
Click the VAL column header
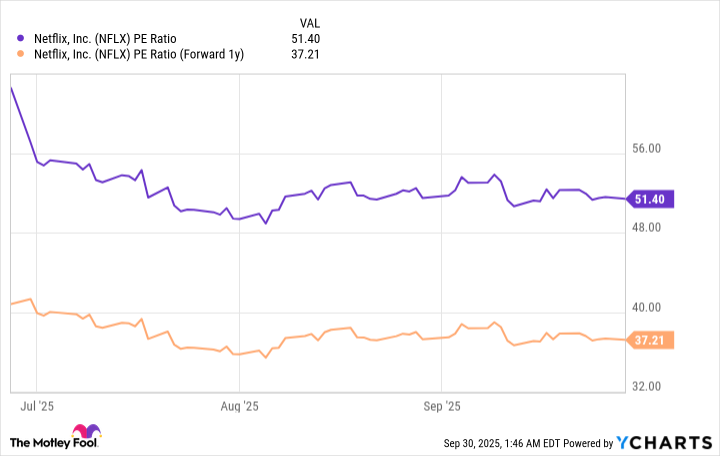coord(311,22)
